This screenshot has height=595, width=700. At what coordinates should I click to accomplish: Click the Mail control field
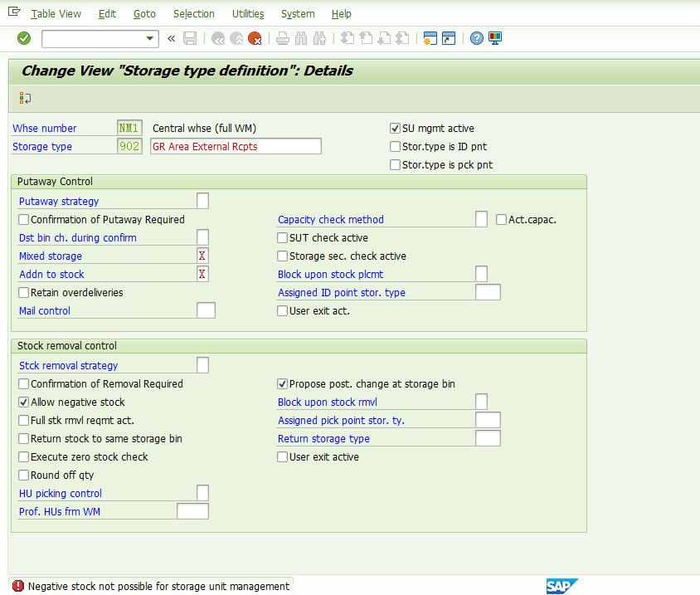click(x=207, y=310)
